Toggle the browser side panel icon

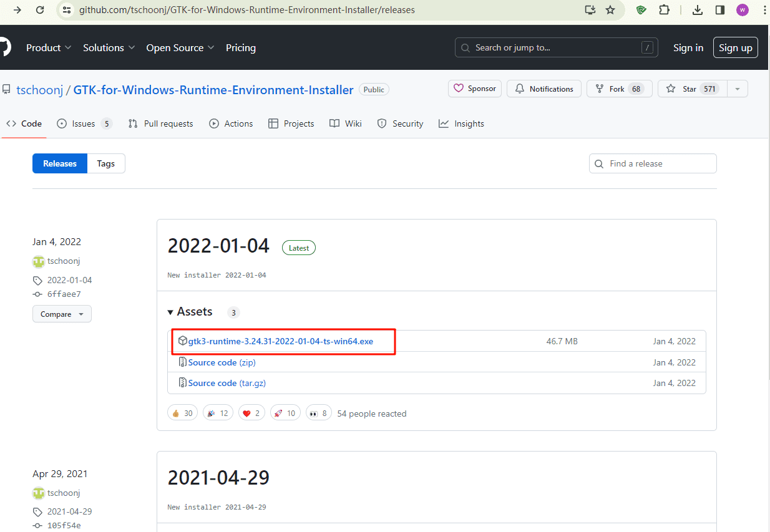tap(719, 10)
